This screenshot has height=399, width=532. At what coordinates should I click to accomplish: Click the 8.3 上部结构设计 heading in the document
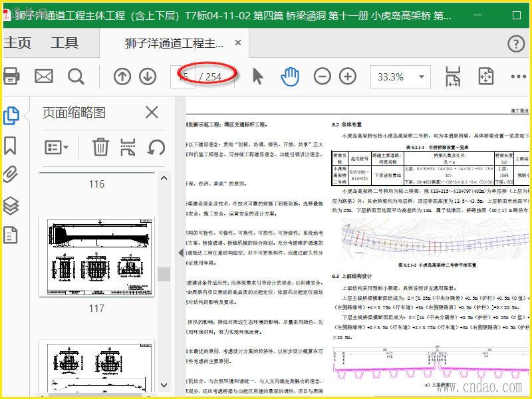352,276
